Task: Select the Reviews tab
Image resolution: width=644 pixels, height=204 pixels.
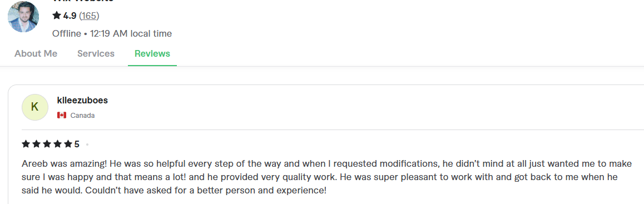Action: [152, 53]
